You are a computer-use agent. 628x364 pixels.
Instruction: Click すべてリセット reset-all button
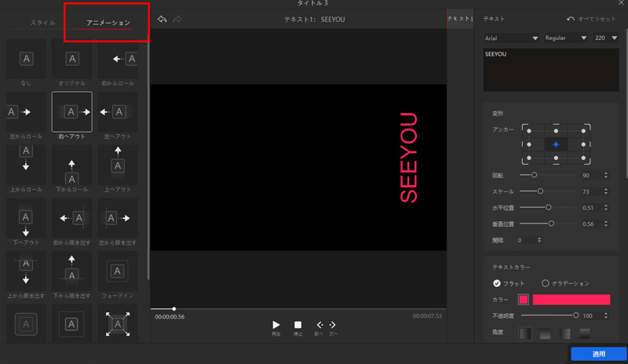[591, 19]
